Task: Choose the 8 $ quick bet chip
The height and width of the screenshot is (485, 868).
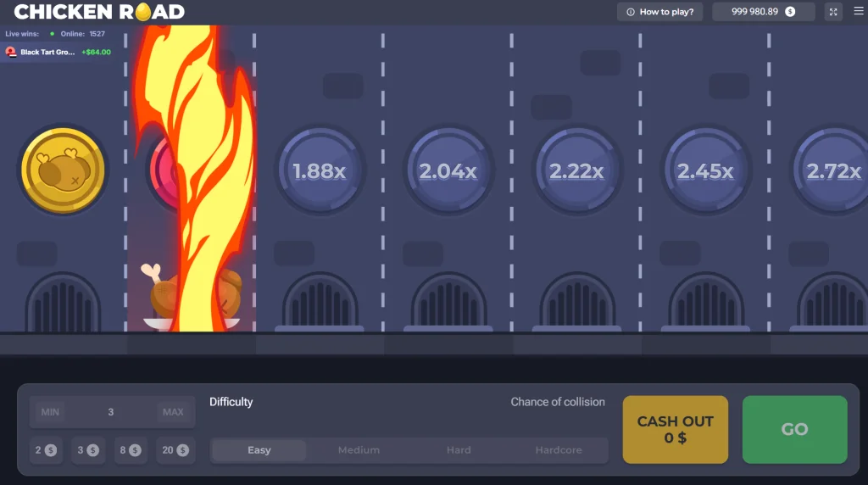Action: (x=131, y=450)
